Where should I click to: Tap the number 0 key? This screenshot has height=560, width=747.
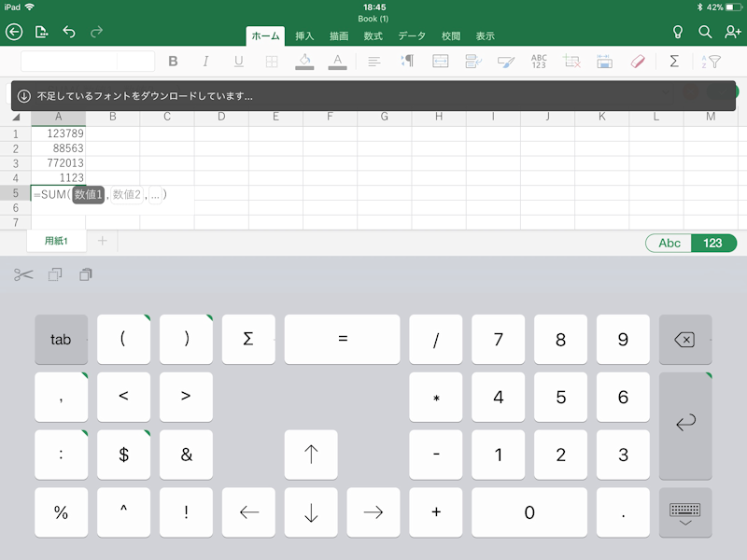(529, 512)
